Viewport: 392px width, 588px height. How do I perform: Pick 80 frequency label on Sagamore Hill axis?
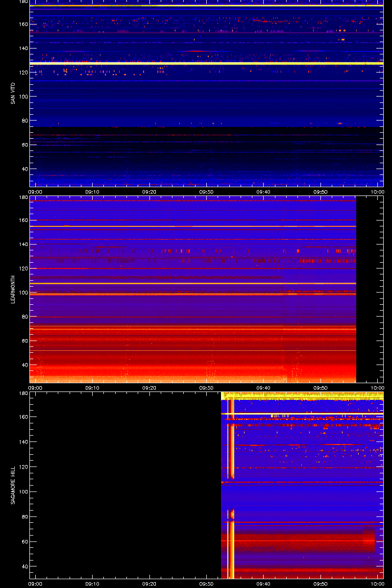(24, 516)
